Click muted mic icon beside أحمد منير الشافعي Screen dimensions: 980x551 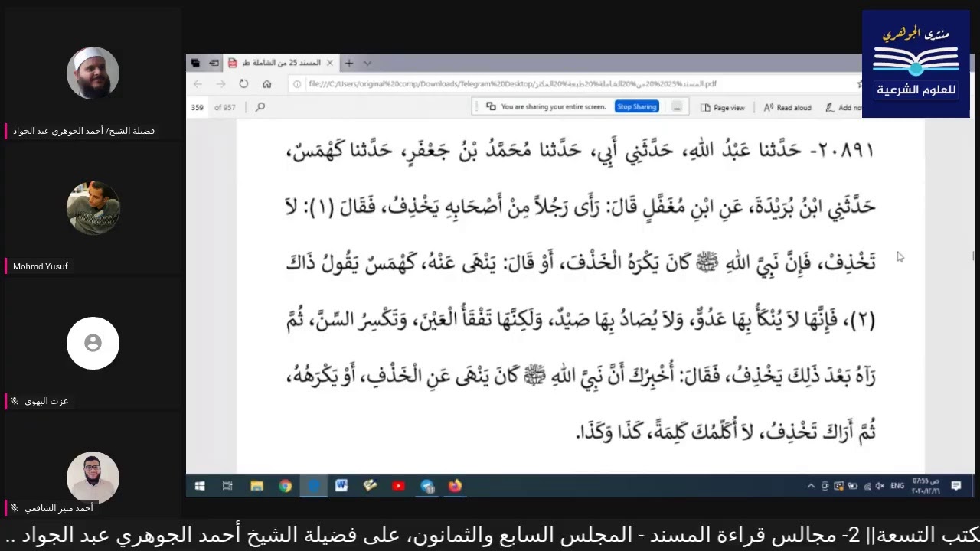(x=14, y=508)
